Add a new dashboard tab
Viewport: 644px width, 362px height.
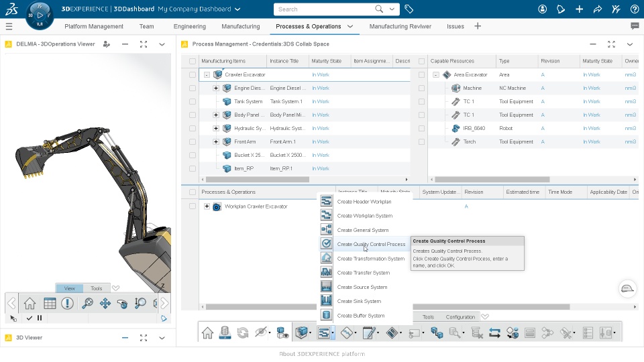coord(477,26)
